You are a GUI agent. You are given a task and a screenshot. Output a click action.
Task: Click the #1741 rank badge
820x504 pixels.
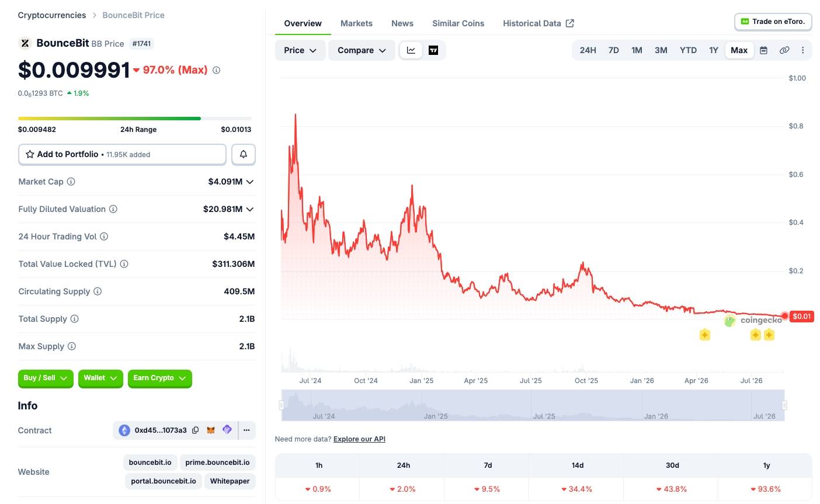(141, 44)
